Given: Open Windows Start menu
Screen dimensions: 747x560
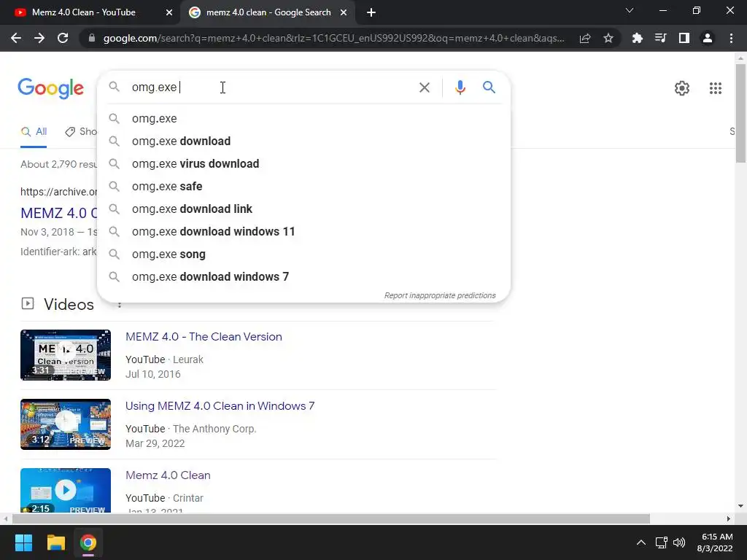Looking at the screenshot, I should (x=23, y=542).
